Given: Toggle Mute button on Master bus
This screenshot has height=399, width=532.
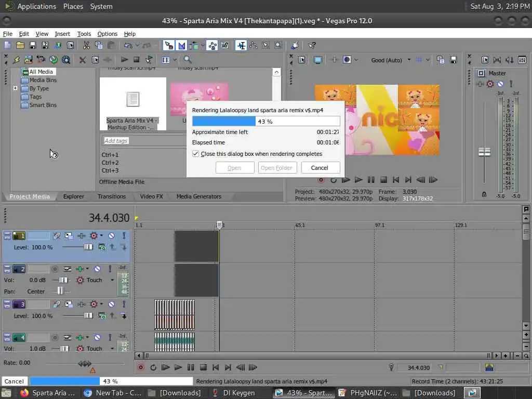Looking at the screenshot, I should point(500,84).
